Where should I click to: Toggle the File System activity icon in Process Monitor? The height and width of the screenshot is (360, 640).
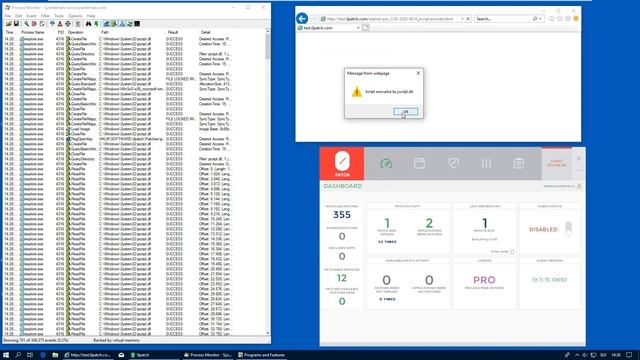click(114, 24)
